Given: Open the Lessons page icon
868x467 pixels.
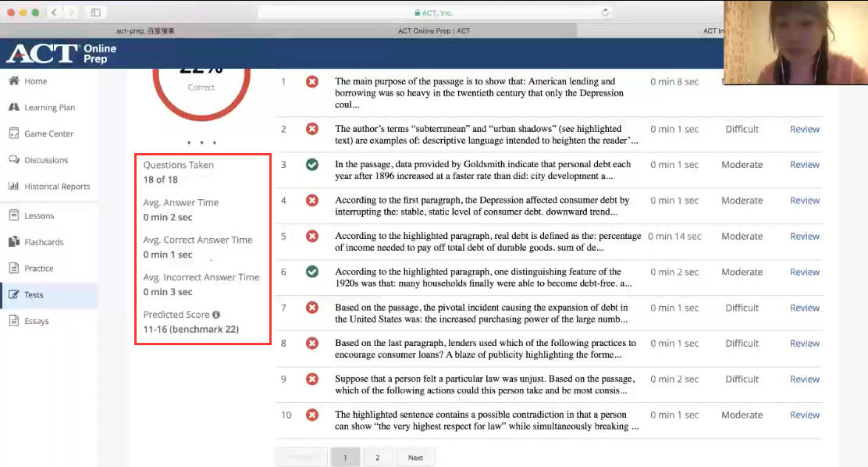Looking at the screenshot, I should click(14, 215).
